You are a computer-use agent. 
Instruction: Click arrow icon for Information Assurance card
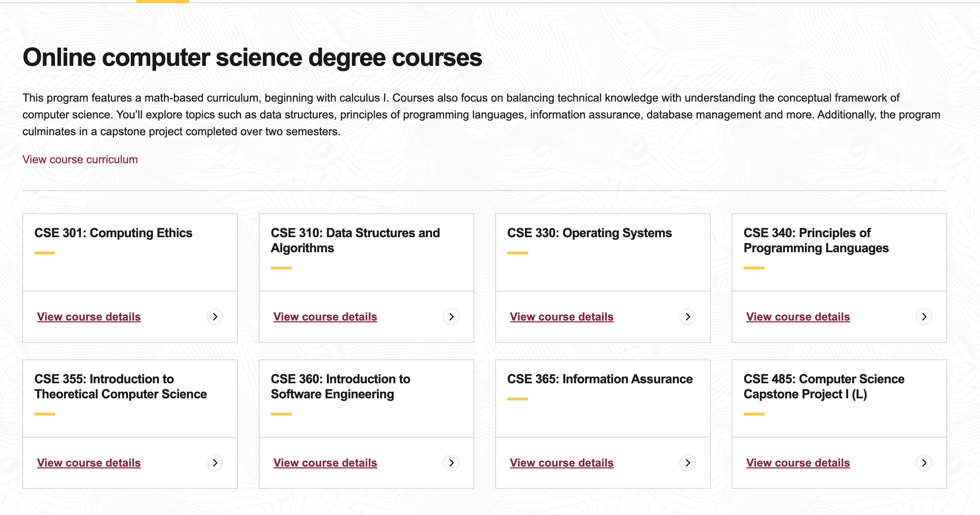click(688, 463)
